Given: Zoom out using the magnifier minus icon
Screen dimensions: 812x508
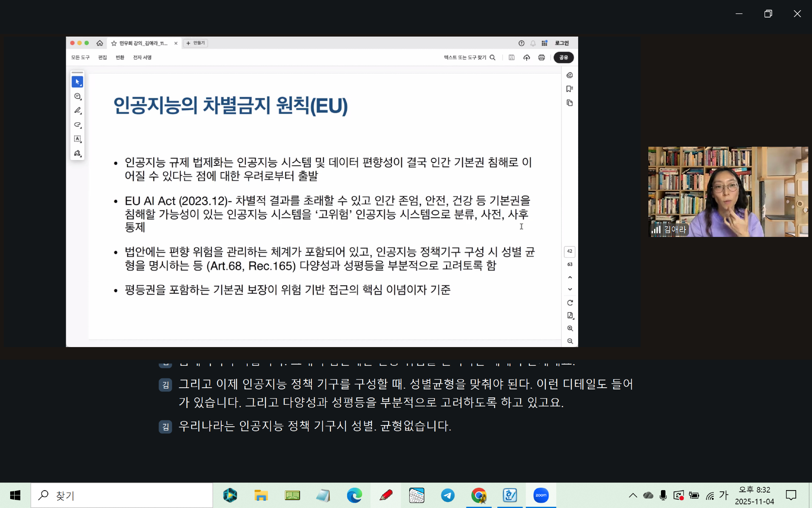Looking at the screenshot, I should [570, 341].
